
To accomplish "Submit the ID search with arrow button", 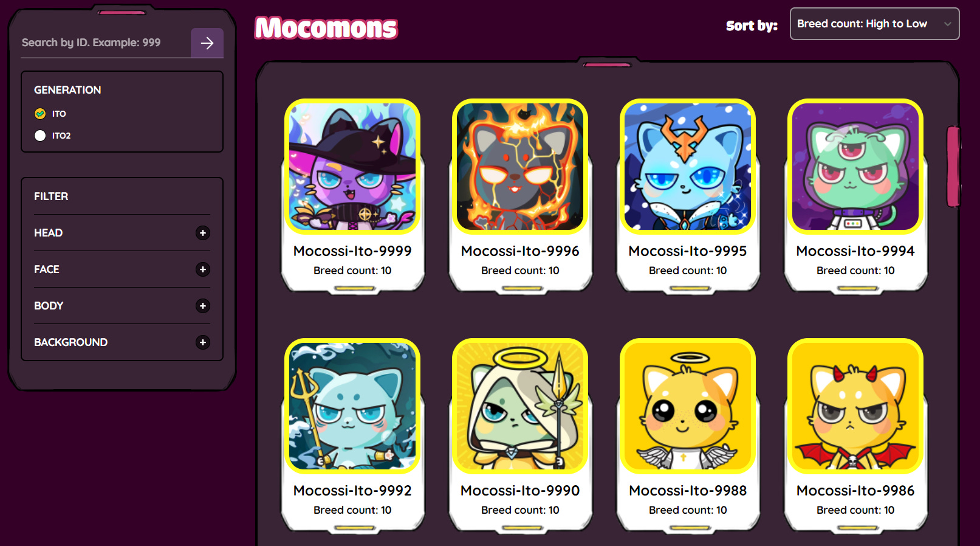I will click(207, 43).
